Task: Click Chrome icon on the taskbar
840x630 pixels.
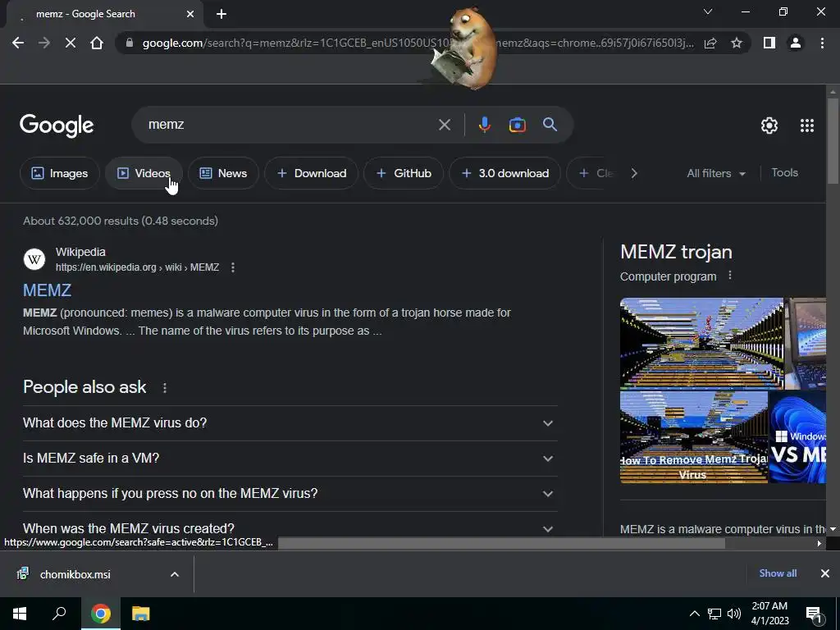Action: pos(100,614)
